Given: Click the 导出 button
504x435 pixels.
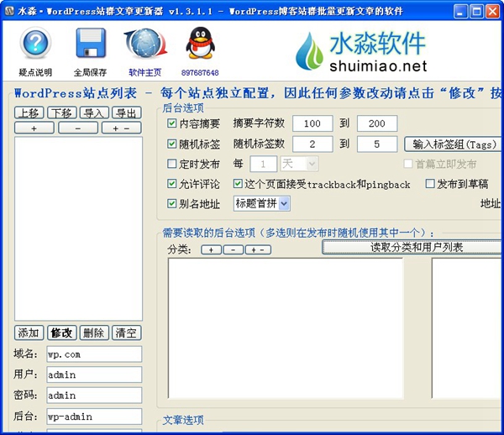Looking at the screenshot, I should coord(126,113).
